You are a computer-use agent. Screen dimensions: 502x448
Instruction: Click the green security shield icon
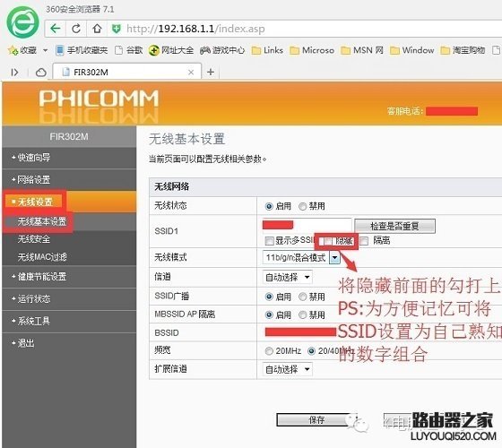tap(116, 29)
